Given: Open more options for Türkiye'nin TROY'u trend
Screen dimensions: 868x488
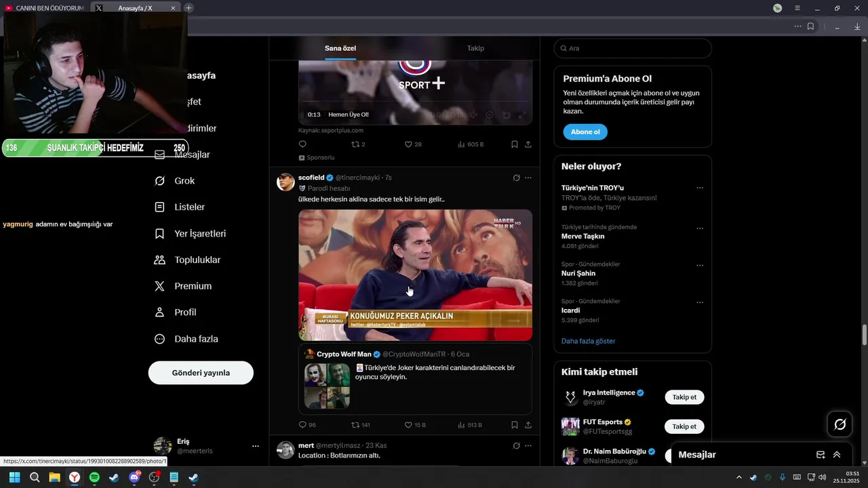Looking at the screenshot, I should pyautogui.click(x=700, y=188).
